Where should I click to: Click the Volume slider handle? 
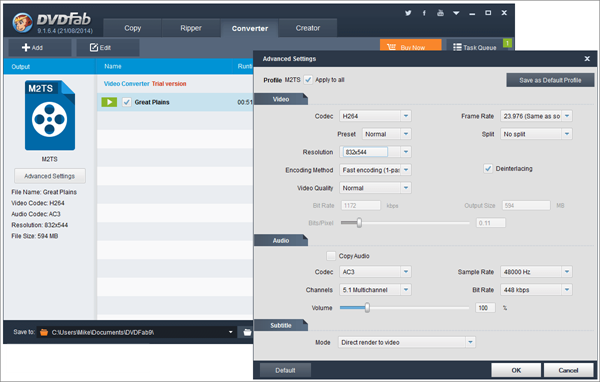pos(367,307)
